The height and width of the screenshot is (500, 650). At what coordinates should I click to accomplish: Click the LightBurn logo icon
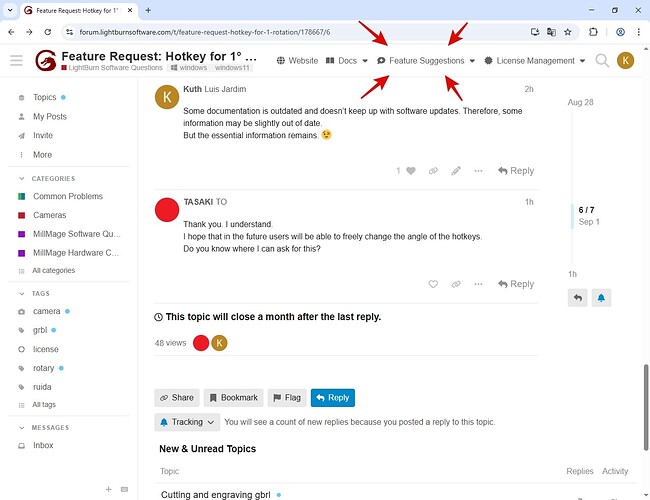46,61
